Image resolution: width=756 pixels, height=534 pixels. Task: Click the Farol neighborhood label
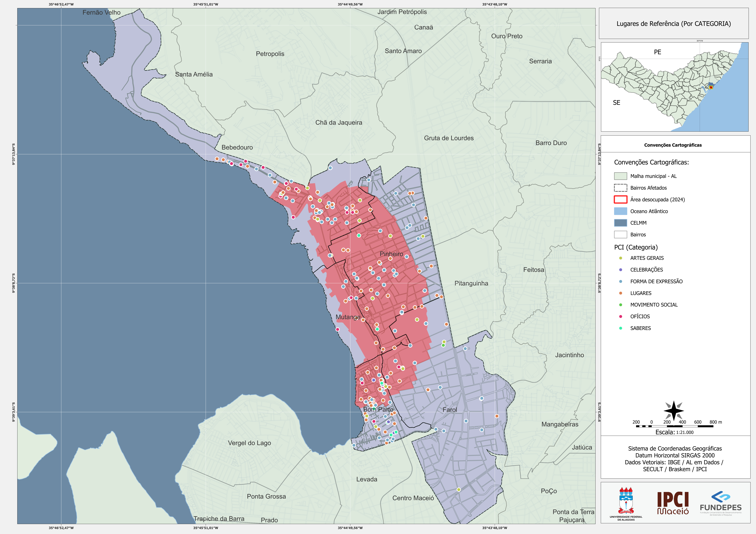[450, 410]
